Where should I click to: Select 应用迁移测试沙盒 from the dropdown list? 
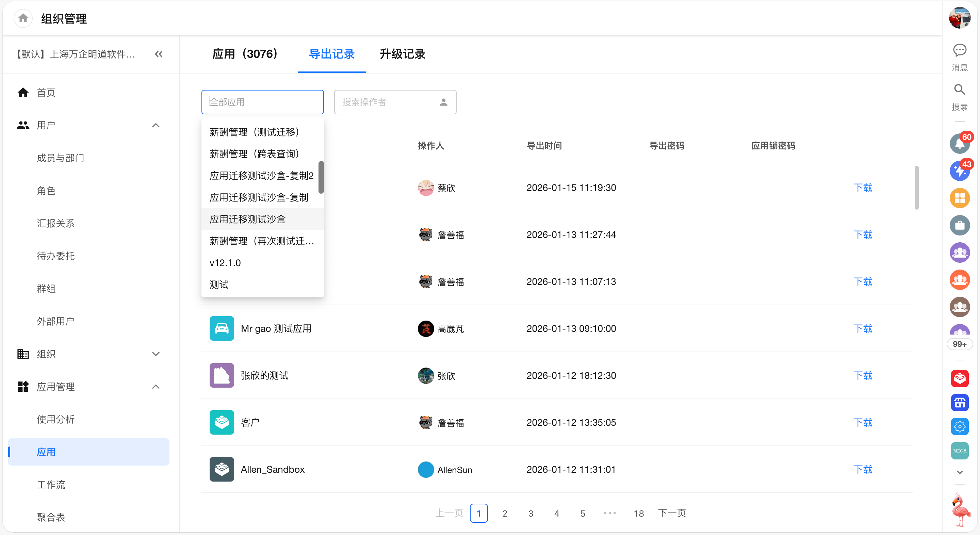tap(248, 219)
